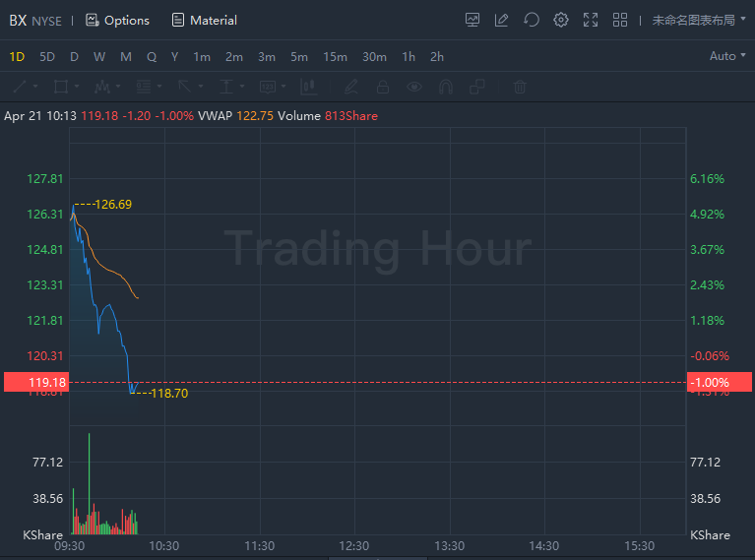The height and width of the screenshot is (560, 755).
Task: Open the Options chain panel
Action: pos(117,20)
